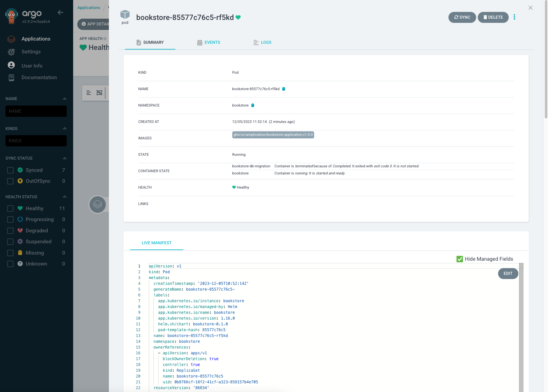Screen dimensions: 548x392
Task: Copy pod name with clipboard icon
Action: [x=284, y=89]
